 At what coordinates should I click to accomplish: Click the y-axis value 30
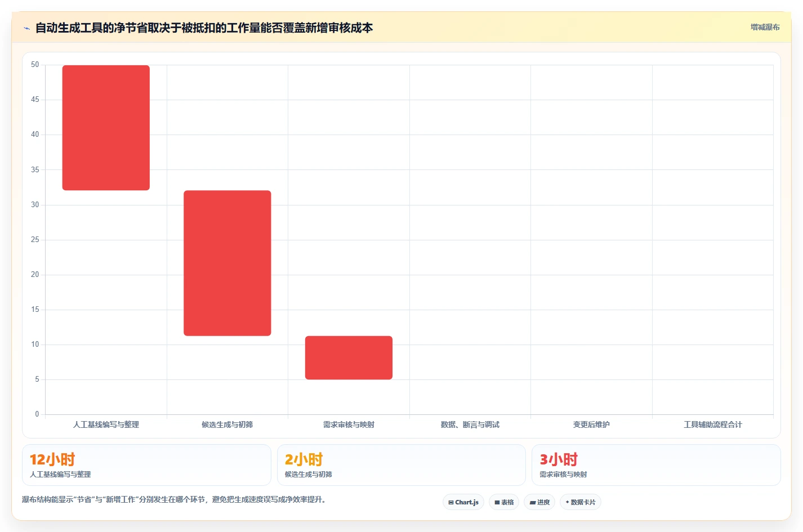tap(35, 205)
